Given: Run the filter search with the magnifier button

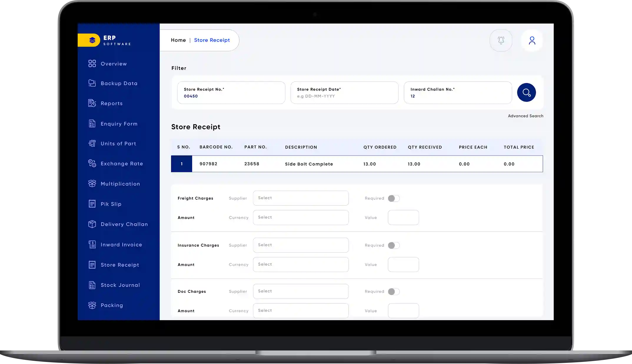Looking at the screenshot, I should 526,93.
